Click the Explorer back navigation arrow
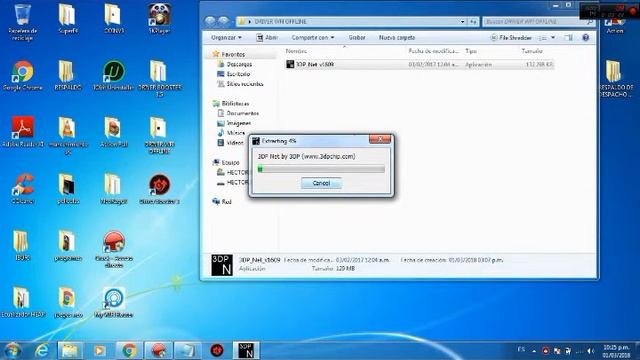640x360 pixels. pos(210,21)
